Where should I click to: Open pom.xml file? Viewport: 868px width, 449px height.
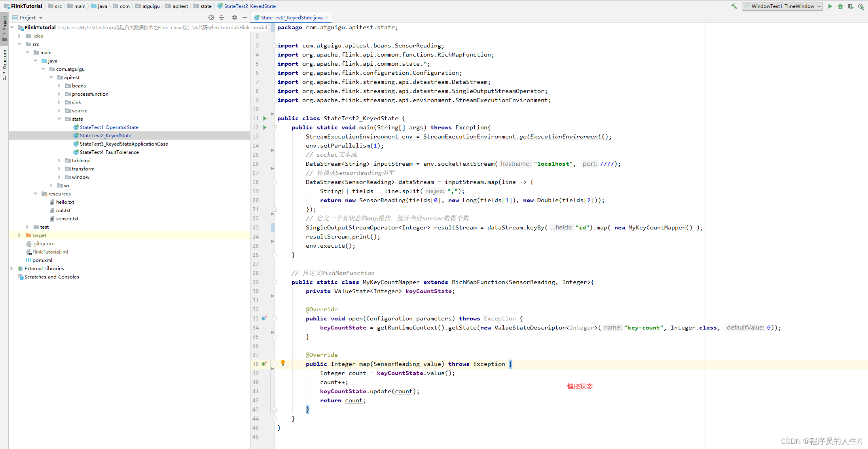(42, 260)
